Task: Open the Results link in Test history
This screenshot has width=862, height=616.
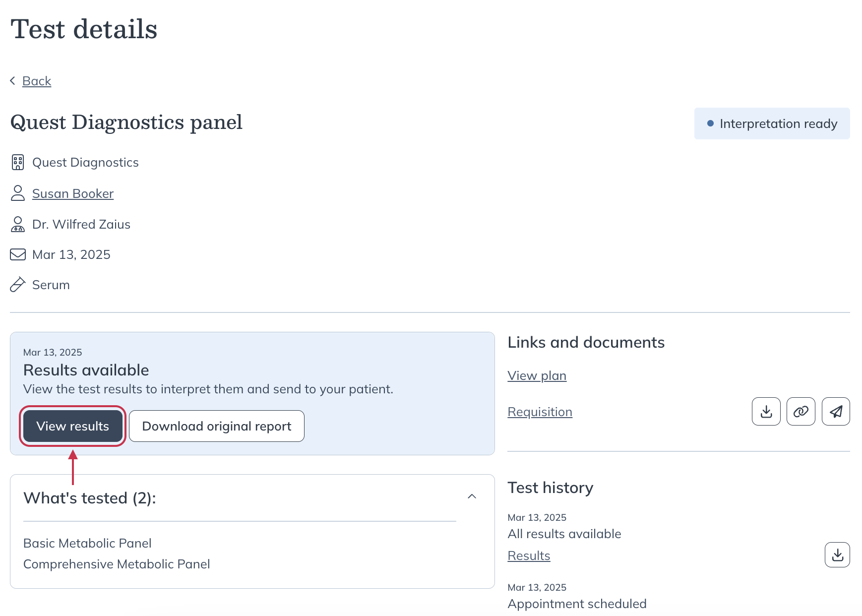Action: [x=529, y=555]
